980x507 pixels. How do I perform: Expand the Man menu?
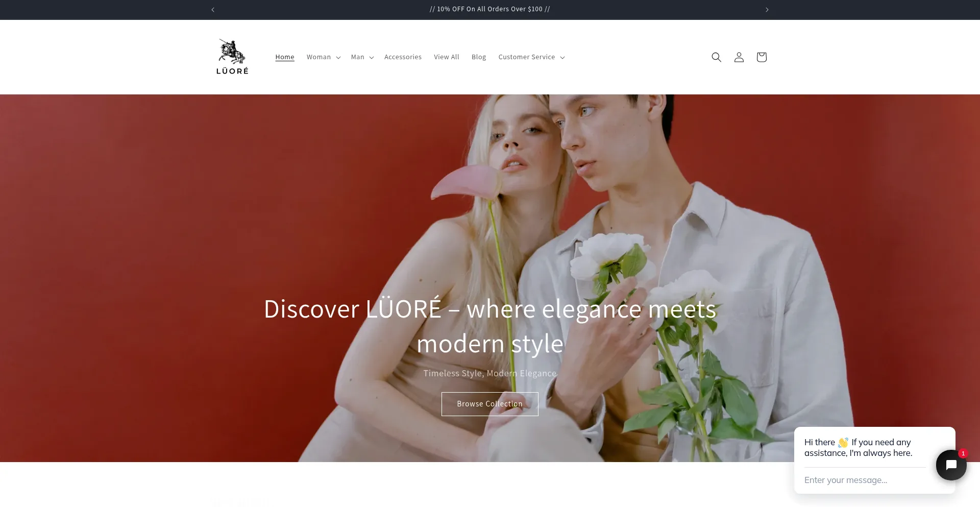[x=361, y=57]
